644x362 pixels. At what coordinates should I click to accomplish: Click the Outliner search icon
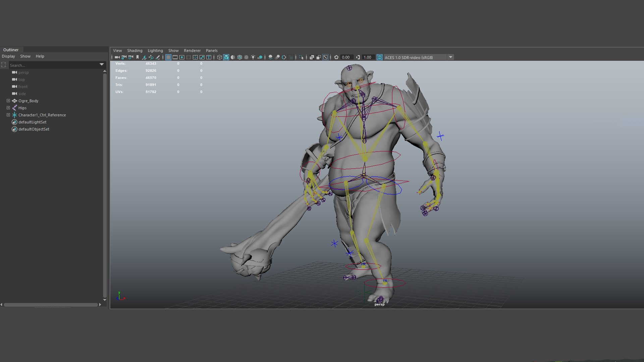(4, 65)
